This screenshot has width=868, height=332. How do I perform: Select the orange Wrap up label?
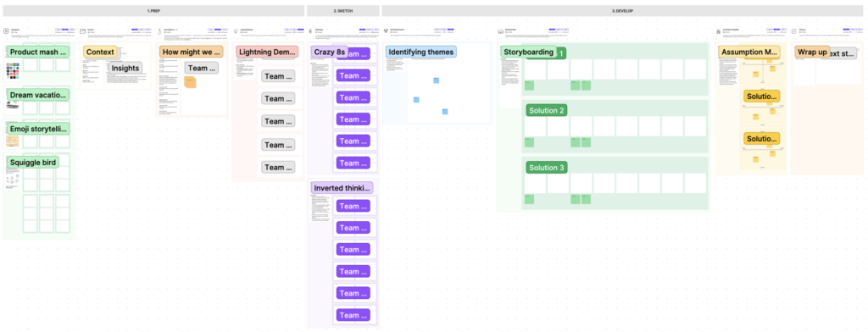click(x=812, y=52)
